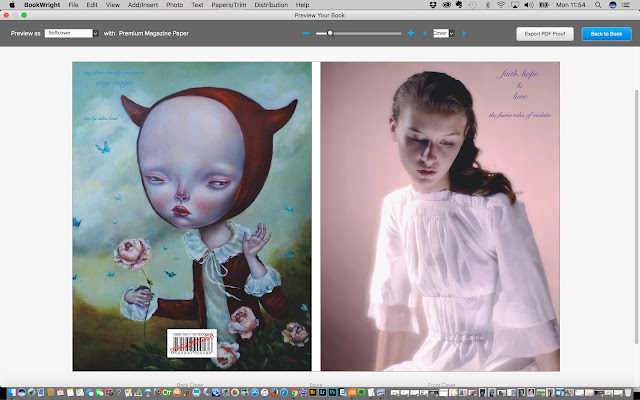
Task: Open the Text menu
Action: point(197,5)
